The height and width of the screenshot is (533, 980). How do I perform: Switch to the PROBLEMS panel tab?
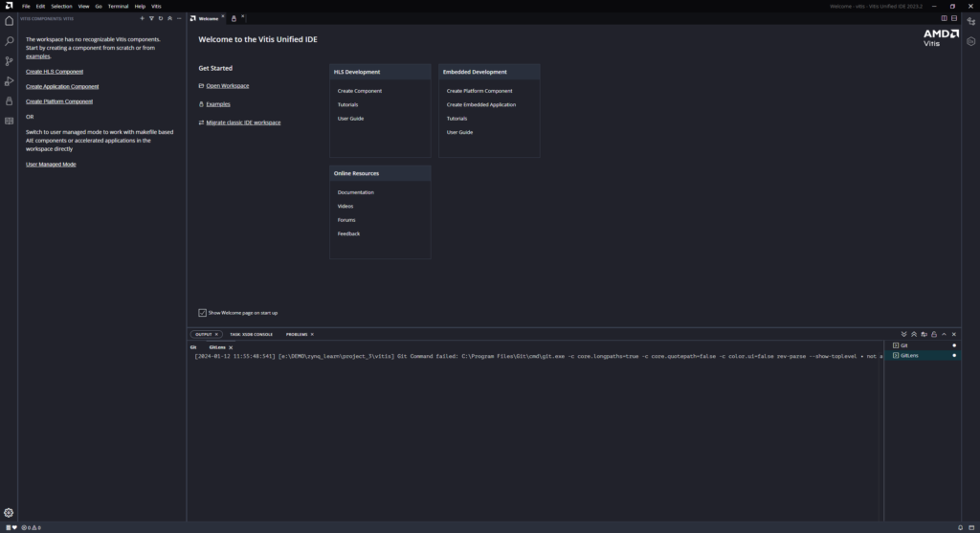pos(297,334)
